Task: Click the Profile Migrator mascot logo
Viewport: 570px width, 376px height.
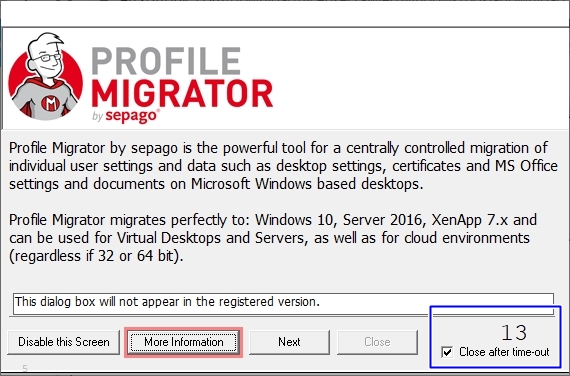Action: pyautogui.click(x=45, y=76)
